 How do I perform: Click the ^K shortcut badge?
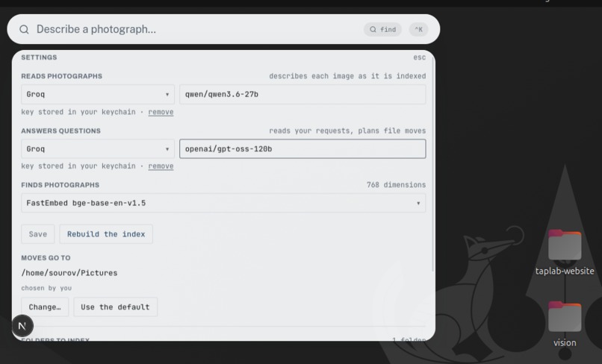(x=418, y=30)
